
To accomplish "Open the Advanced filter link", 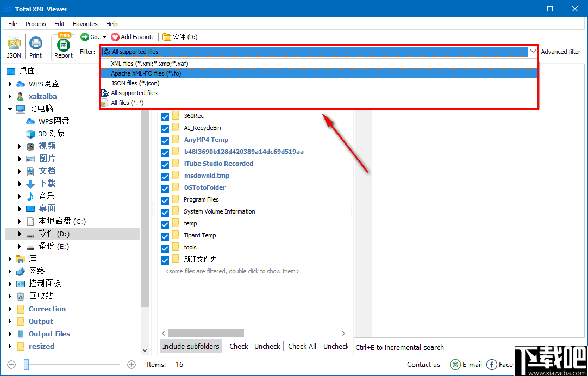I will coord(561,52).
